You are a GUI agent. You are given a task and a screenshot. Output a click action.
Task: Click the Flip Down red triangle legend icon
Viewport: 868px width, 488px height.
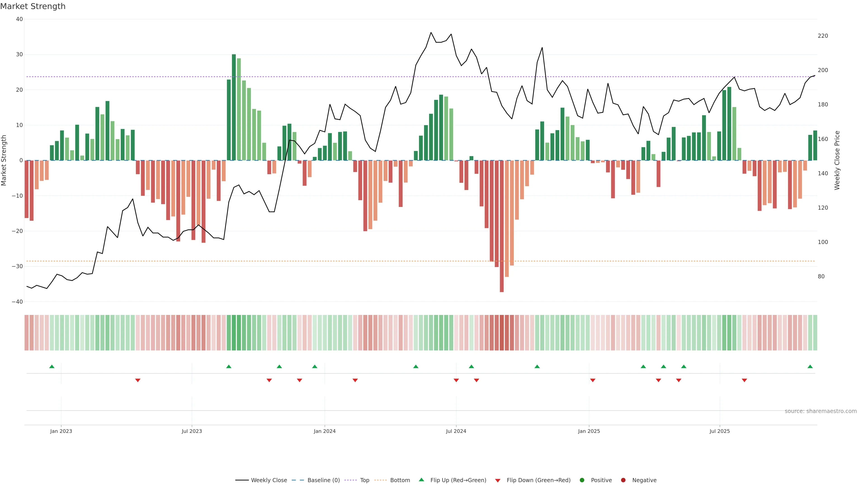coord(498,481)
